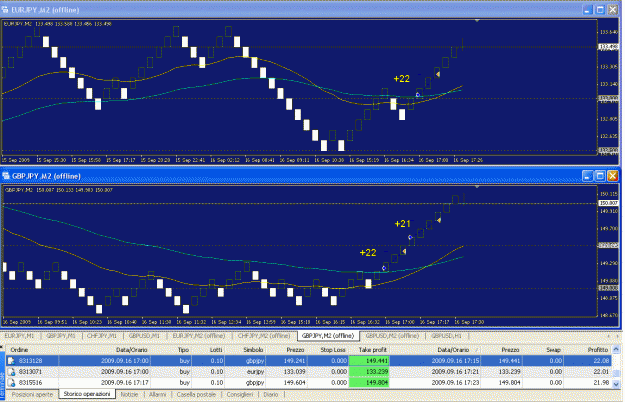Click the +21 label on the GBPJPY chart
The width and height of the screenshot is (625, 402).
(x=402, y=224)
